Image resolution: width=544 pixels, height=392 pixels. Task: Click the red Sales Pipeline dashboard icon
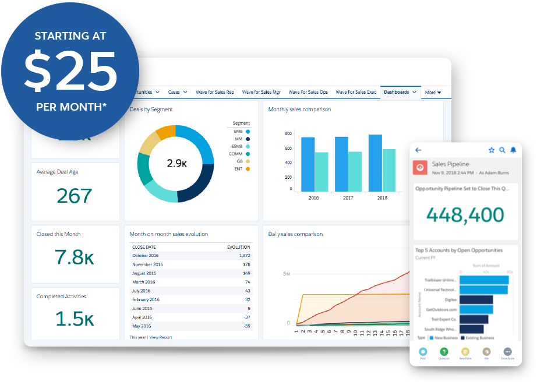pyautogui.click(x=420, y=168)
